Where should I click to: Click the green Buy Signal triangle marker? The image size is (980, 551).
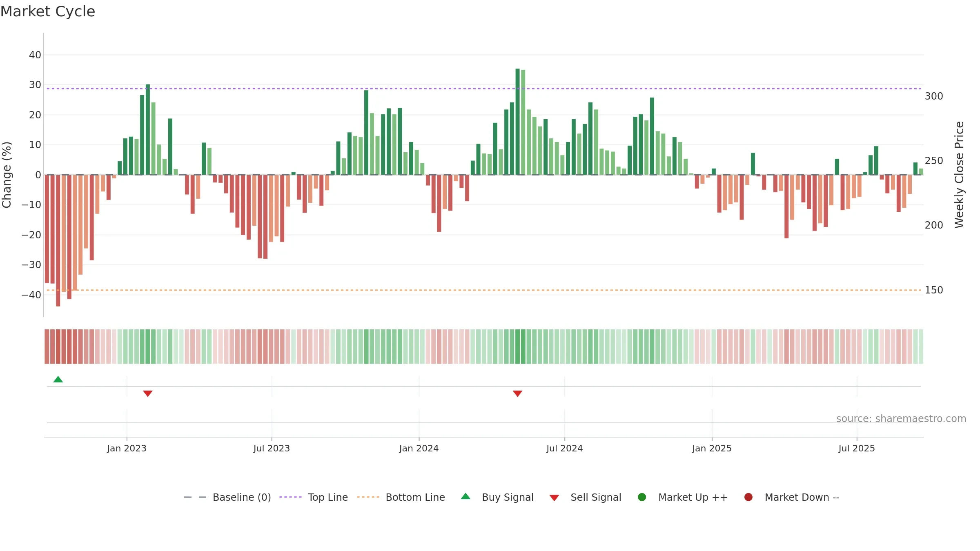point(58,380)
